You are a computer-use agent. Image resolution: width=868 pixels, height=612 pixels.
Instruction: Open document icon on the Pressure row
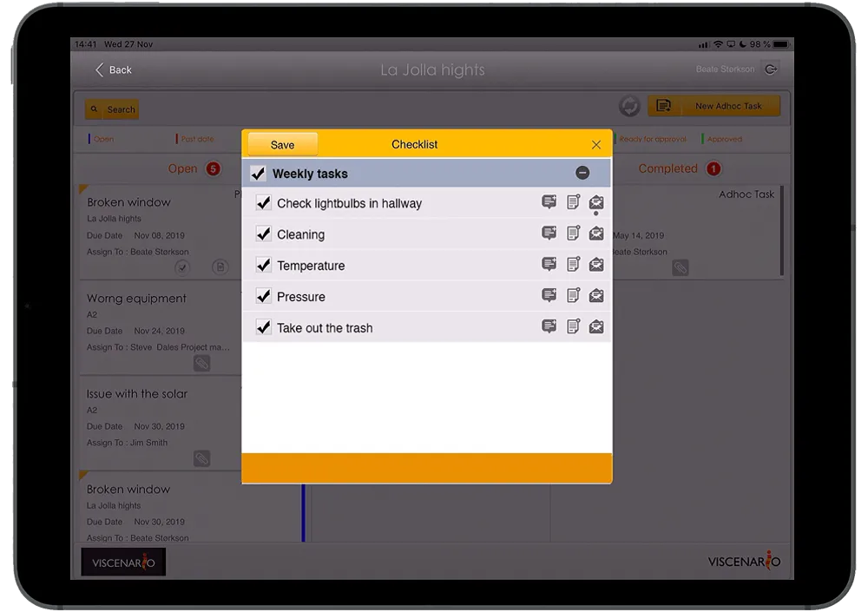pyautogui.click(x=573, y=295)
